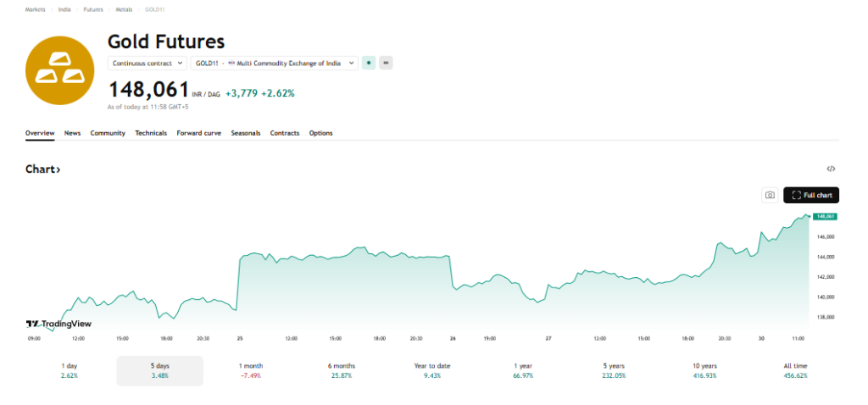Select the 1 year range
This screenshot has height=405, width=868.
(522, 371)
